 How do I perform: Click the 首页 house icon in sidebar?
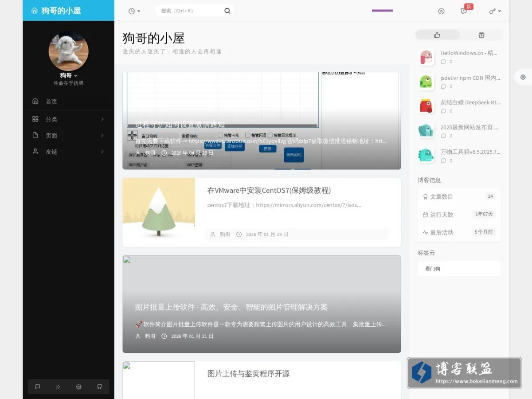[35, 101]
